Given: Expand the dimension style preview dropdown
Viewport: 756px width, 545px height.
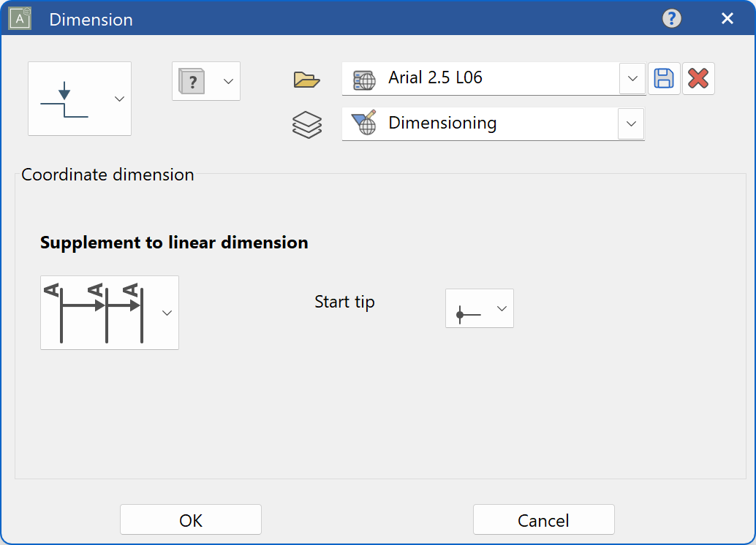Looking at the screenshot, I should tap(118, 99).
